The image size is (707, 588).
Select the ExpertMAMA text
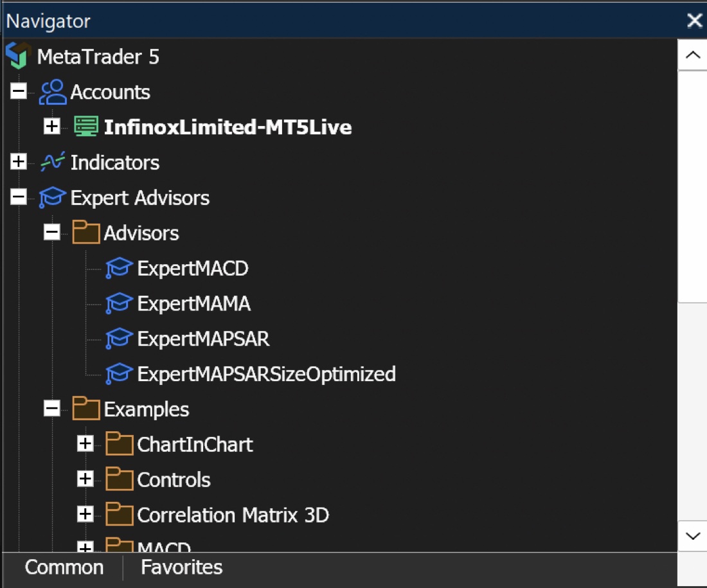coord(194,303)
